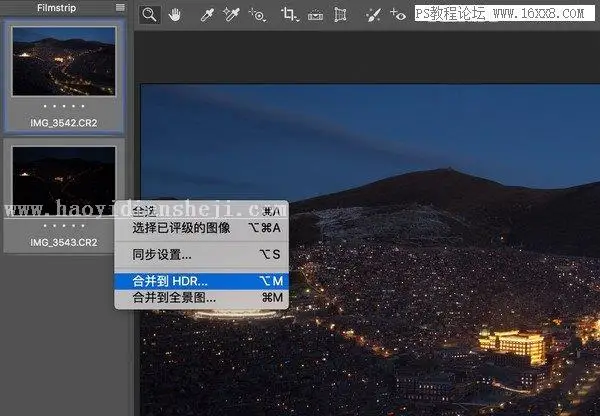This screenshot has height=416, width=600.
Task: Select the Straighten tool
Action: [315, 15]
